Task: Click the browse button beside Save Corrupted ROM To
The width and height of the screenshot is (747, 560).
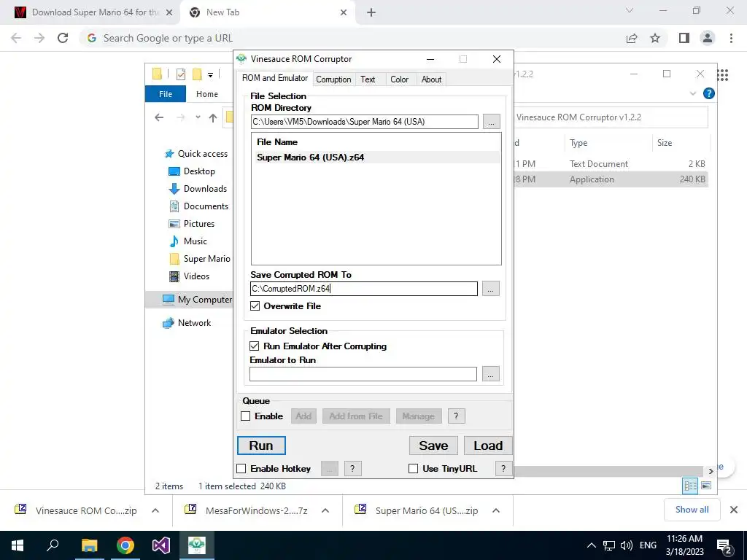Action: point(491,289)
